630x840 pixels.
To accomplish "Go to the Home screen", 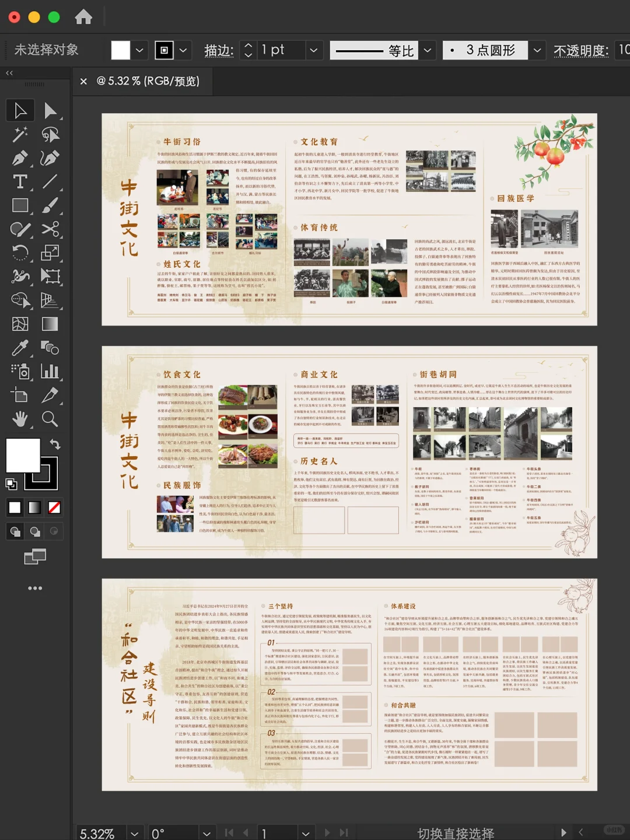I will click(83, 17).
